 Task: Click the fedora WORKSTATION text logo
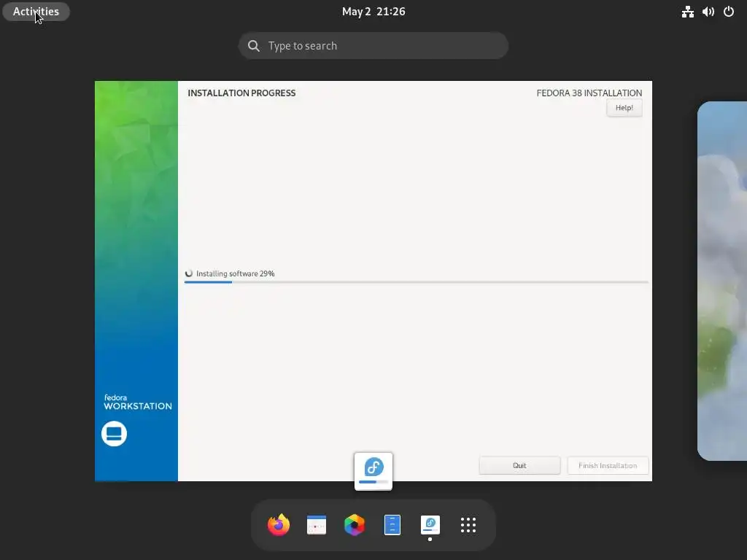click(x=138, y=402)
